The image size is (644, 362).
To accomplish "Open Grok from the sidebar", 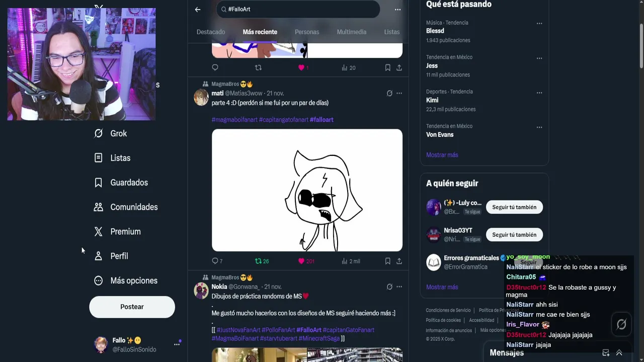I will (x=111, y=133).
